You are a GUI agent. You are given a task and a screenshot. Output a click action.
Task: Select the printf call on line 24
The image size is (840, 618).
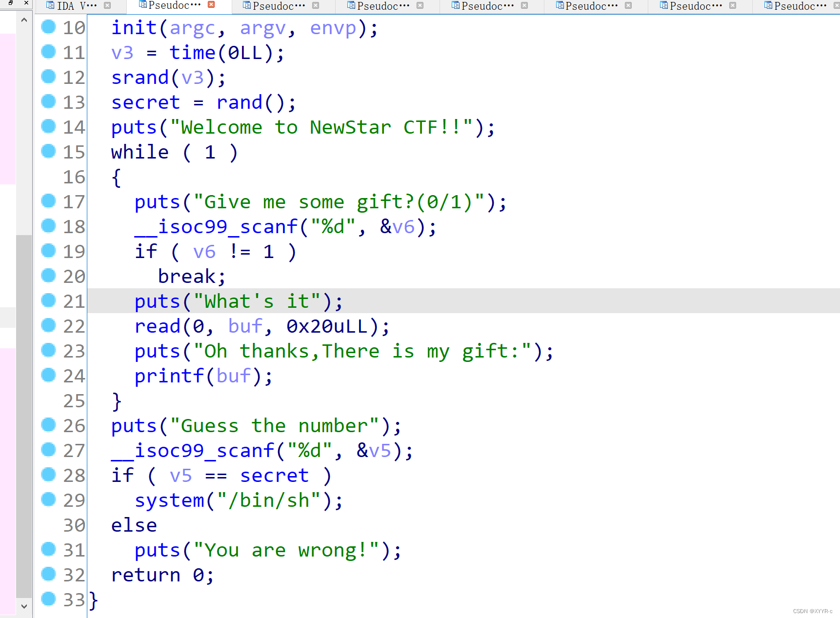169,376
